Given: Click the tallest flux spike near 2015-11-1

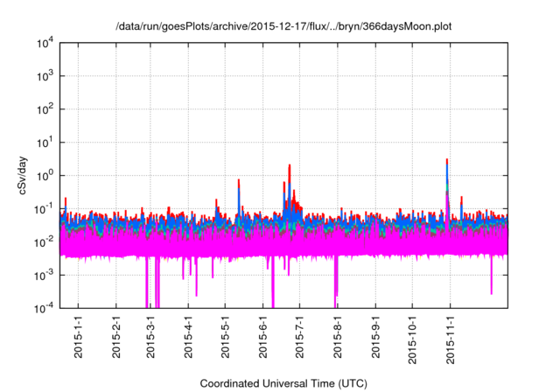Looking at the screenshot, I should click(447, 163).
